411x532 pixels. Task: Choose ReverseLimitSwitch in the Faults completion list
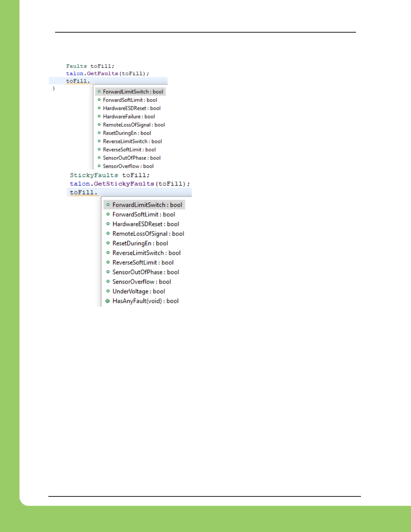pos(132,141)
